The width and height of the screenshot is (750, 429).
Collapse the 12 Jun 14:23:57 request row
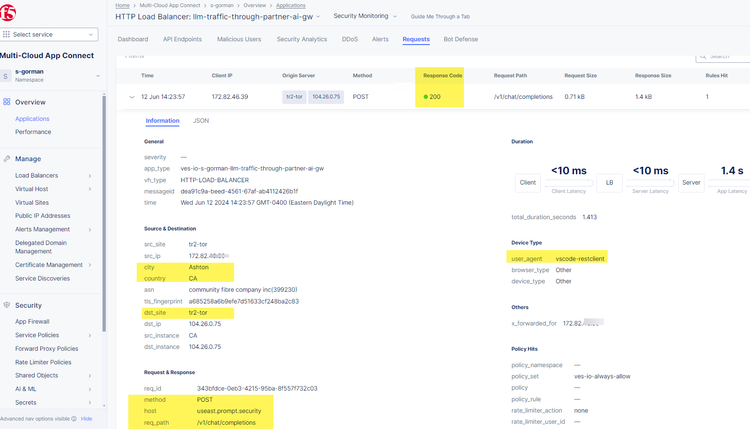point(132,97)
